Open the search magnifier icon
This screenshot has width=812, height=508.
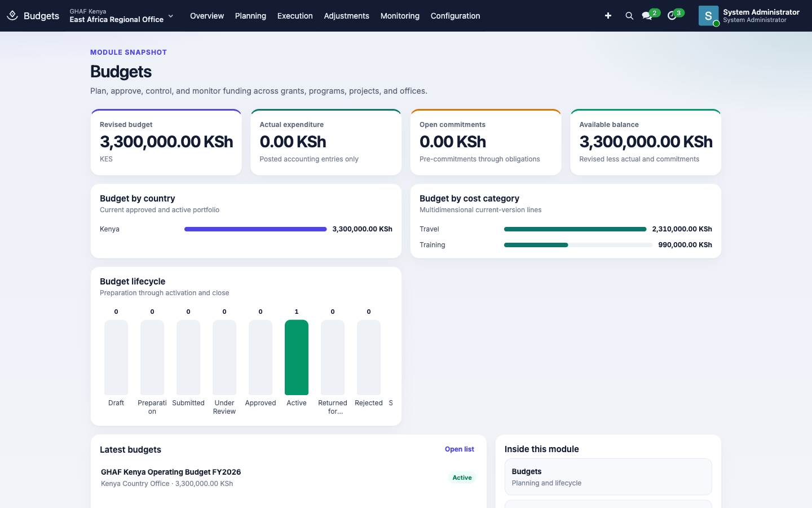click(629, 16)
